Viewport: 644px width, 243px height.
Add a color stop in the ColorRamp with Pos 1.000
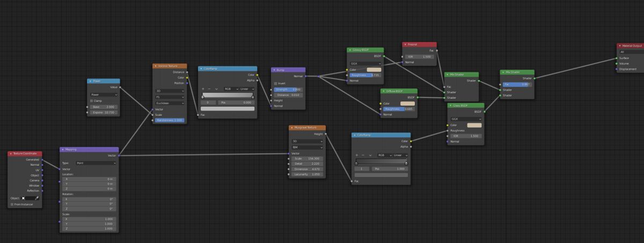click(x=356, y=154)
